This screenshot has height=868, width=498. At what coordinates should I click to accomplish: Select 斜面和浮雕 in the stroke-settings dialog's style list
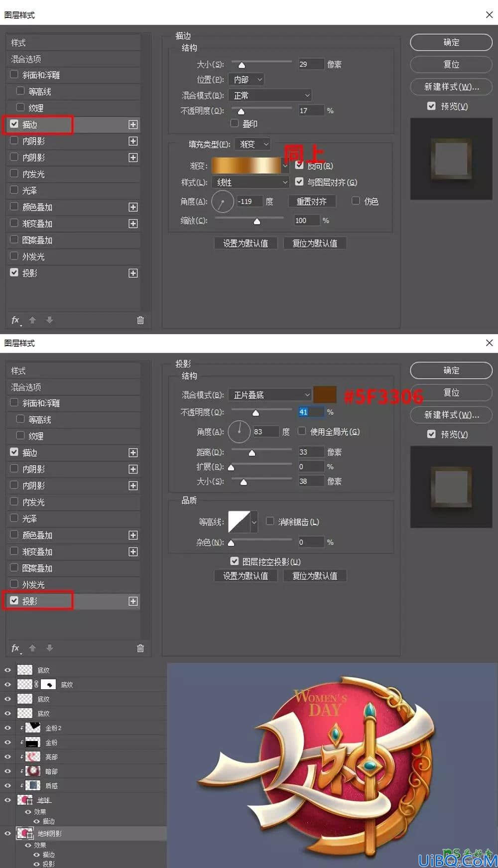point(41,75)
